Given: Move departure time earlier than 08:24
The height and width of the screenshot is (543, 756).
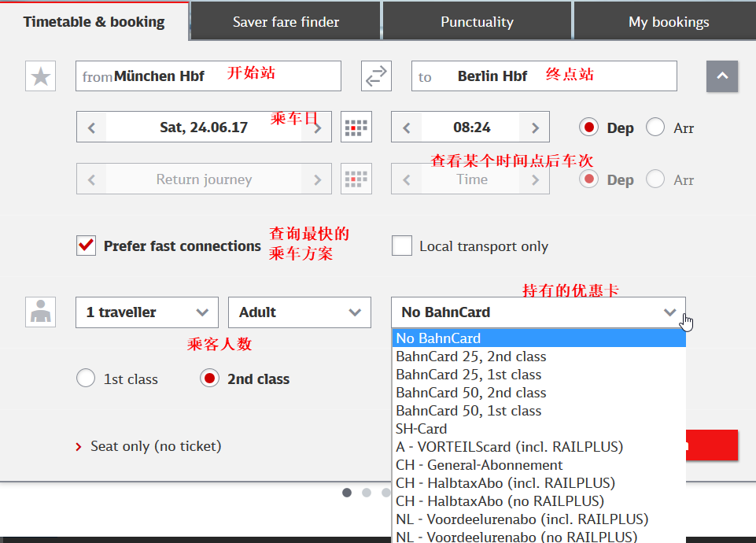Looking at the screenshot, I should (x=406, y=127).
